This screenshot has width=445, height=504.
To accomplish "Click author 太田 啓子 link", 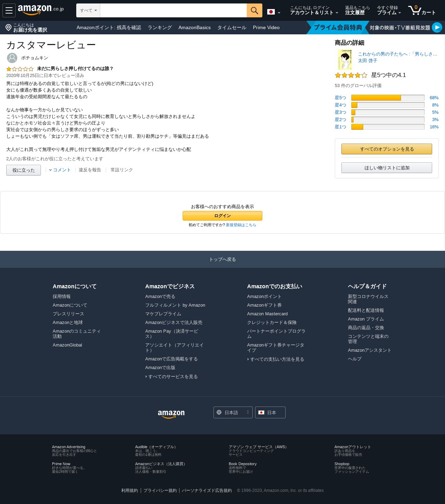I will [x=368, y=61].
